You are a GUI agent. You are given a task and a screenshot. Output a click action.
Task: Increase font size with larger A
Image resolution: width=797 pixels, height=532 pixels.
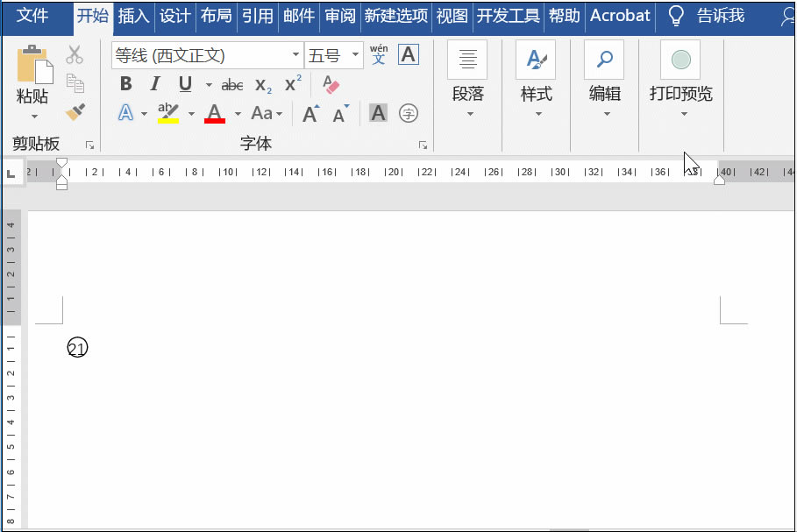pyautogui.click(x=310, y=114)
